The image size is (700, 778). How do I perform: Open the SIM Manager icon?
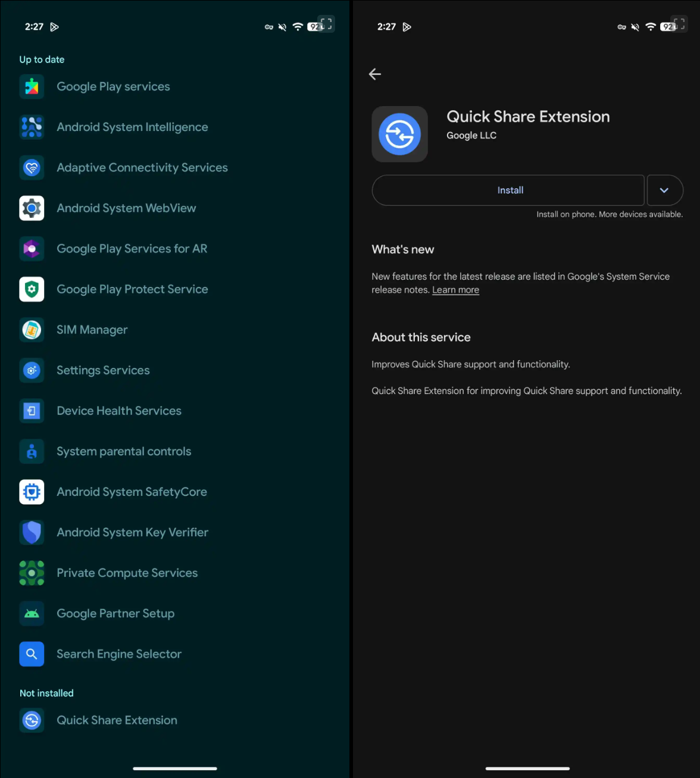[32, 330]
